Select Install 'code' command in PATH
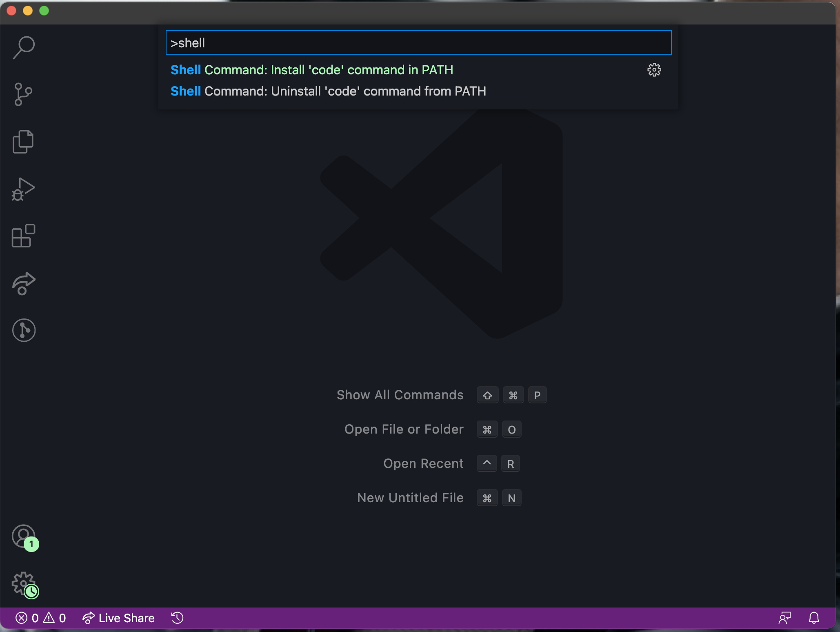Viewport: 840px width, 632px height. (312, 70)
